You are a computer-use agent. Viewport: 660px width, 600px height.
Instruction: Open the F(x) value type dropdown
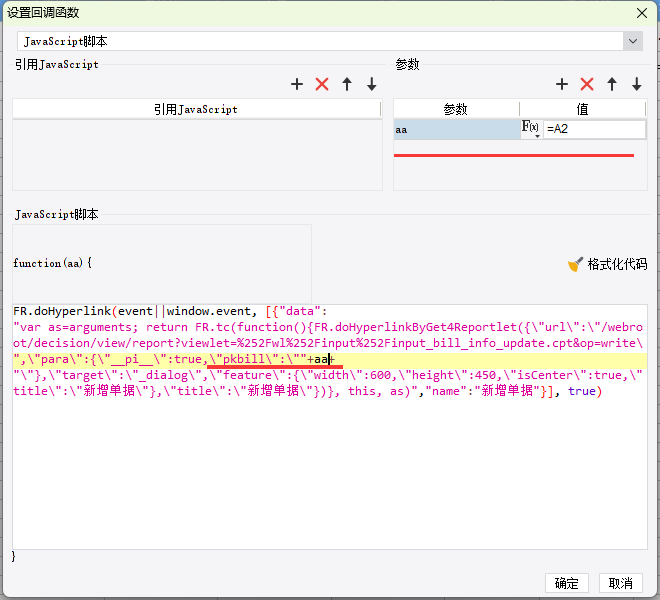pos(531,128)
